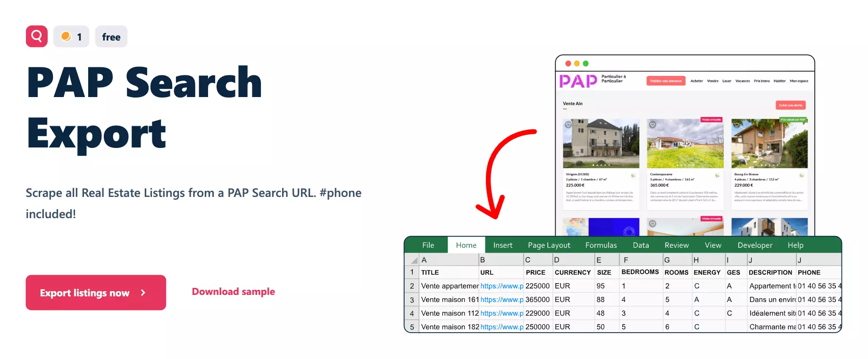Image resolution: width=868 pixels, height=359 pixels.
Task: Click the PAP logo on the website mockup
Action: pos(578,81)
